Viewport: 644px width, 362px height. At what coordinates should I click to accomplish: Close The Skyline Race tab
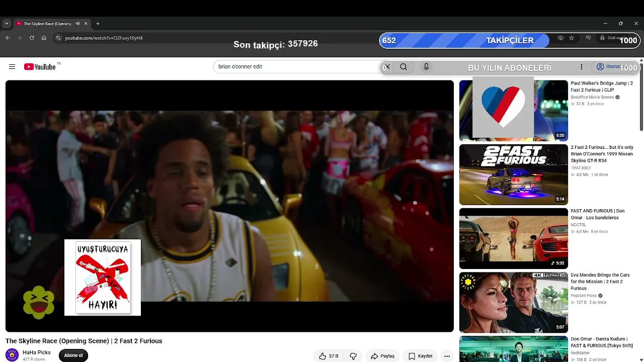coord(86,24)
